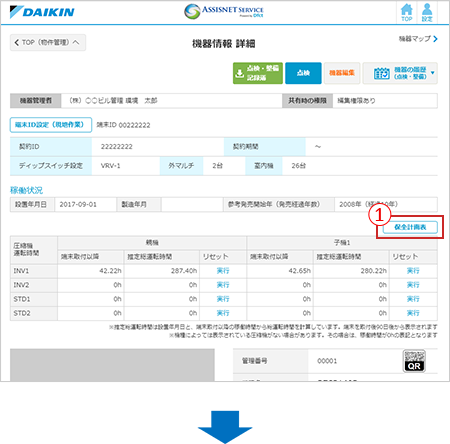Run reset 実行 for 親機 INV2
This screenshot has height=444, width=450.
(x=223, y=285)
